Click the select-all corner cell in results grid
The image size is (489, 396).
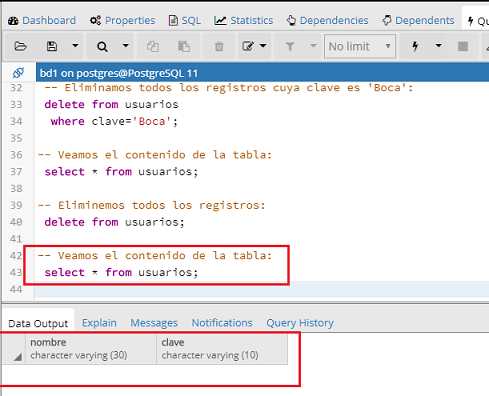click(x=13, y=349)
